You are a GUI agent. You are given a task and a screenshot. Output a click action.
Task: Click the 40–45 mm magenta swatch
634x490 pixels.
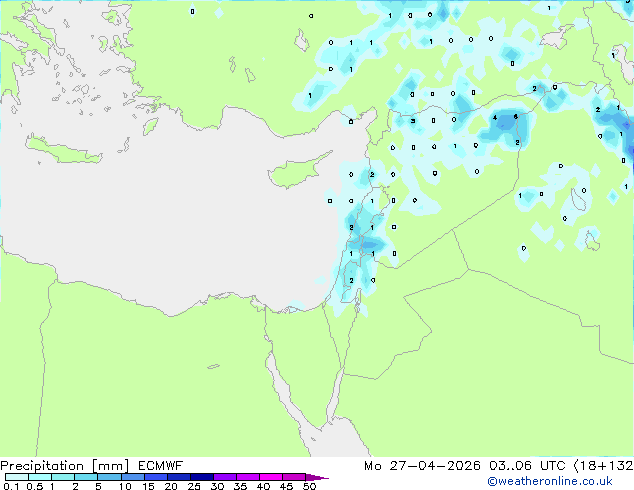coord(271,477)
